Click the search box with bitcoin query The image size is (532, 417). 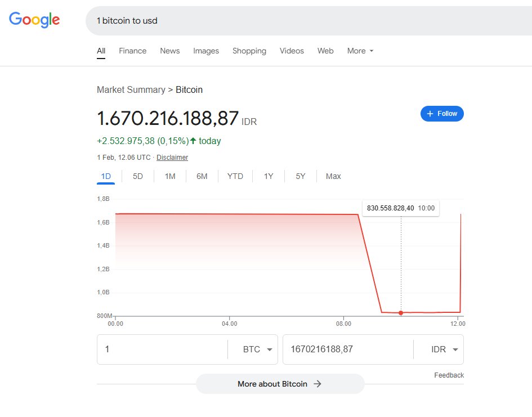pos(309,21)
